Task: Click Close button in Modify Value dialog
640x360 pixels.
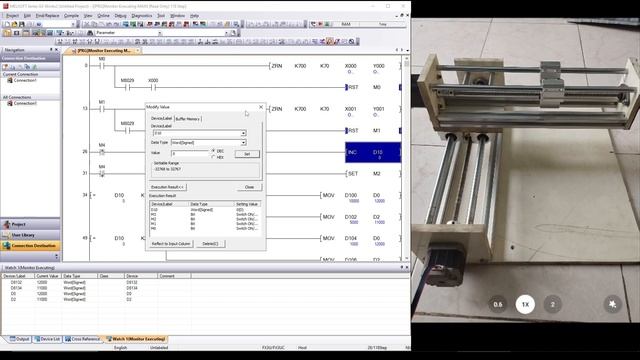Action: tap(249, 187)
